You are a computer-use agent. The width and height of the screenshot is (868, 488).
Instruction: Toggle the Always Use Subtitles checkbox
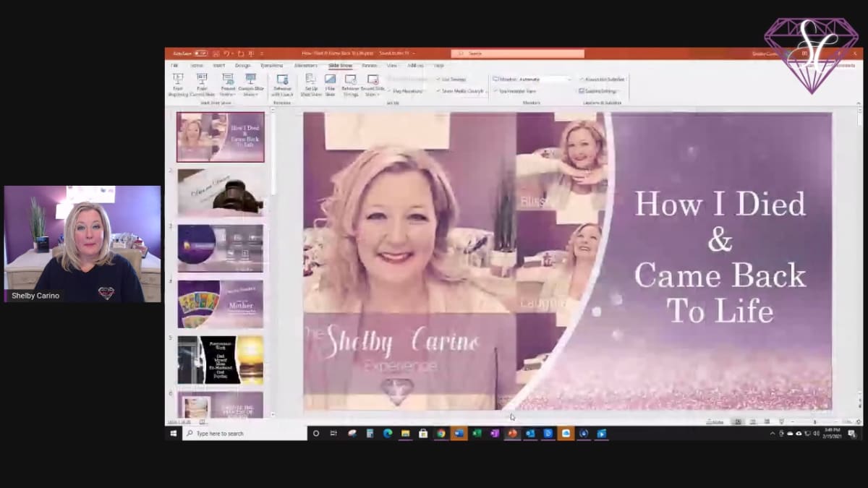click(602, 79)
